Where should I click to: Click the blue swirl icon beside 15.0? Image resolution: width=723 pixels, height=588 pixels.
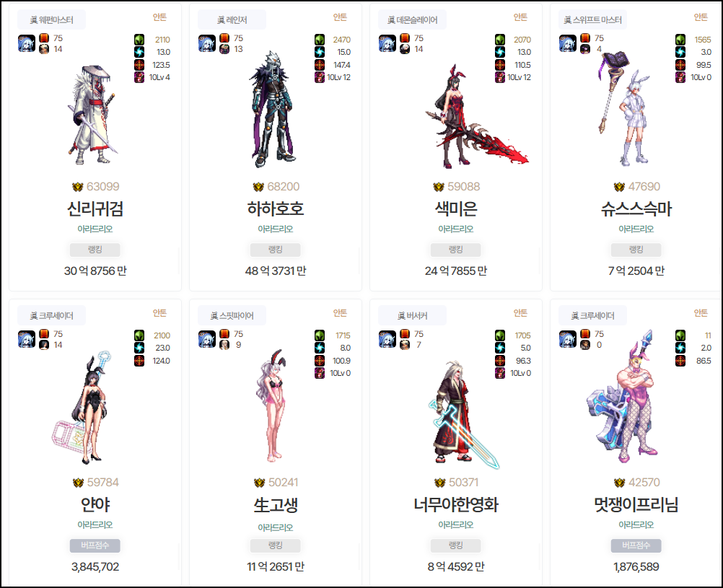coord(320,52)
